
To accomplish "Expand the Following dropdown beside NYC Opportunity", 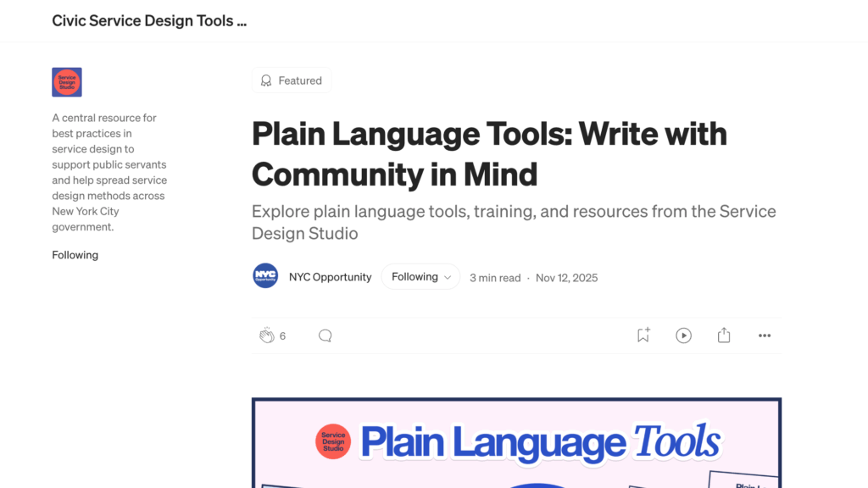I will coord(420,277).
